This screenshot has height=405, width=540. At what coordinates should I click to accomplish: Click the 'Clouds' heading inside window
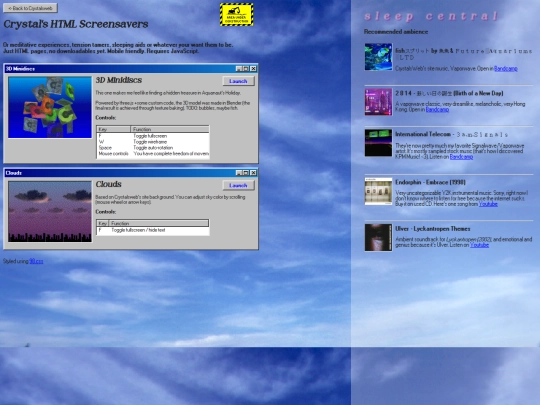point(108,184)
